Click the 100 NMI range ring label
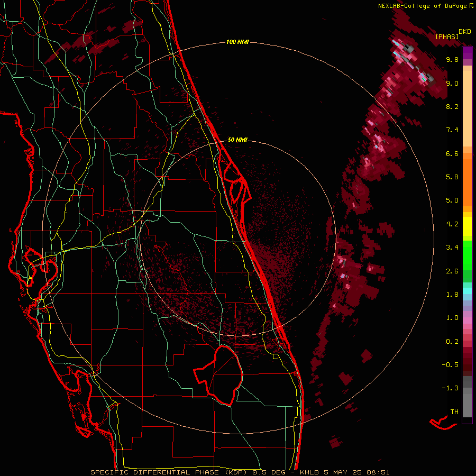This screenshot has width=476, height=476. 237,42
